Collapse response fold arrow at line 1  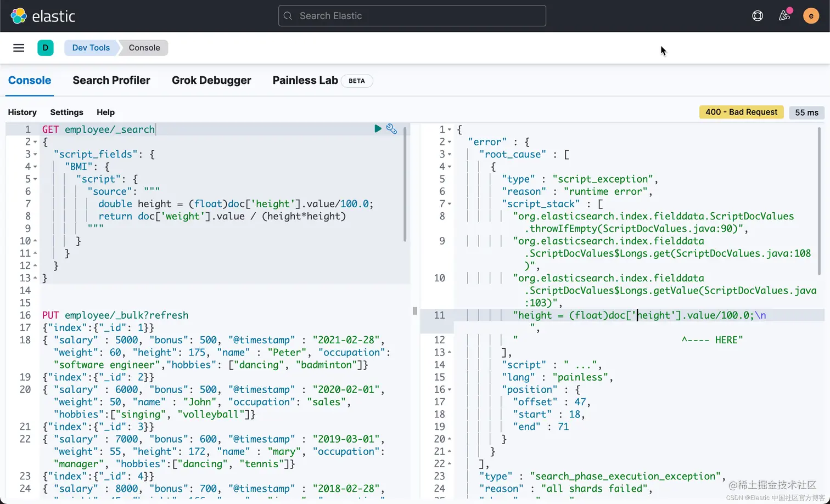pyautogui.click(x=450, y=130)
